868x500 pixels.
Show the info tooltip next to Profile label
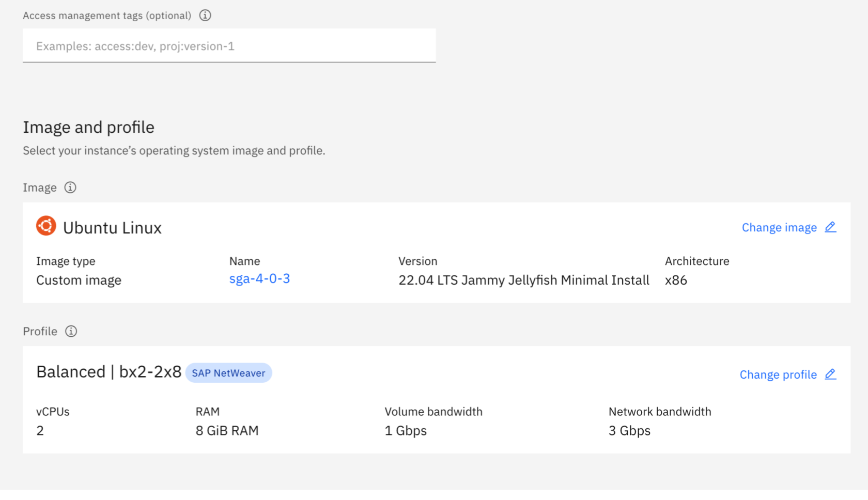71,332
